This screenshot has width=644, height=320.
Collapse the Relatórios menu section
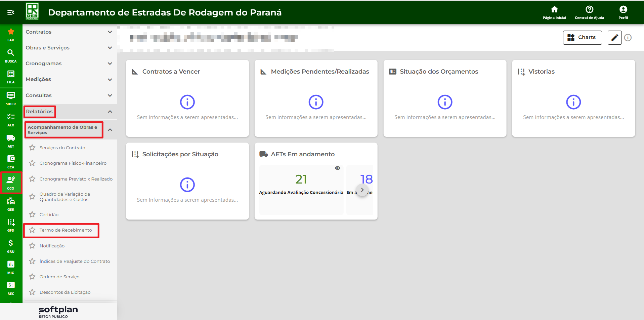click(x=110, y=112)
